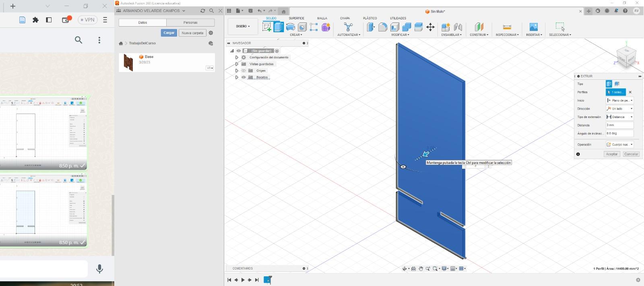Viewport: 644px width, 286px height.
Task: Open the Grid and Snaps settings
Action: (x=453, y=269)
